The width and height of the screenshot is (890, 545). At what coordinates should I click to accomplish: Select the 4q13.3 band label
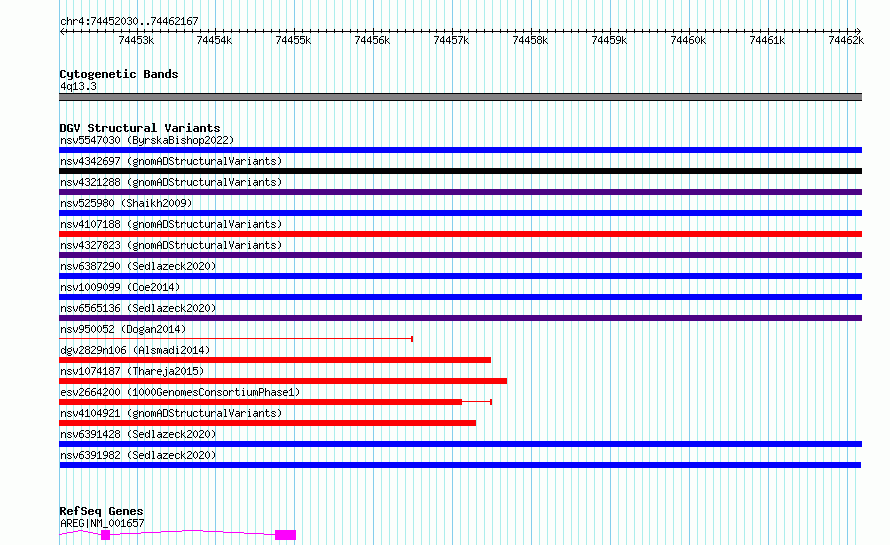coord(78,86)
